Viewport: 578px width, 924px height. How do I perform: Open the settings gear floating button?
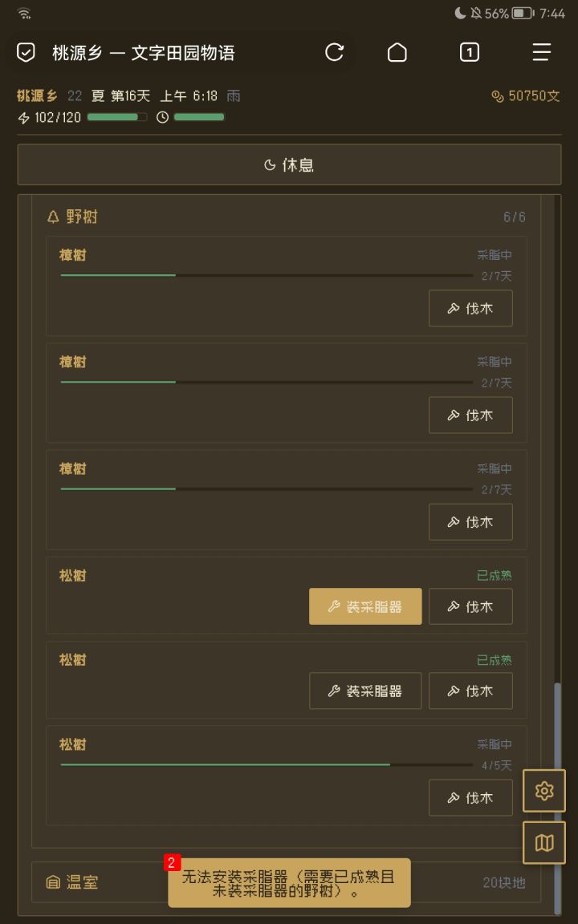click(x=544, y=791)
